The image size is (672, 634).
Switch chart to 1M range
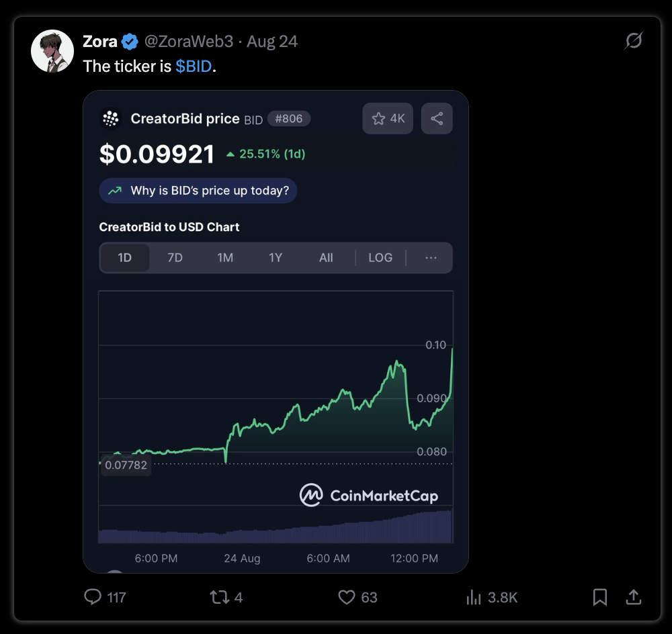click(x=225, y=258)
